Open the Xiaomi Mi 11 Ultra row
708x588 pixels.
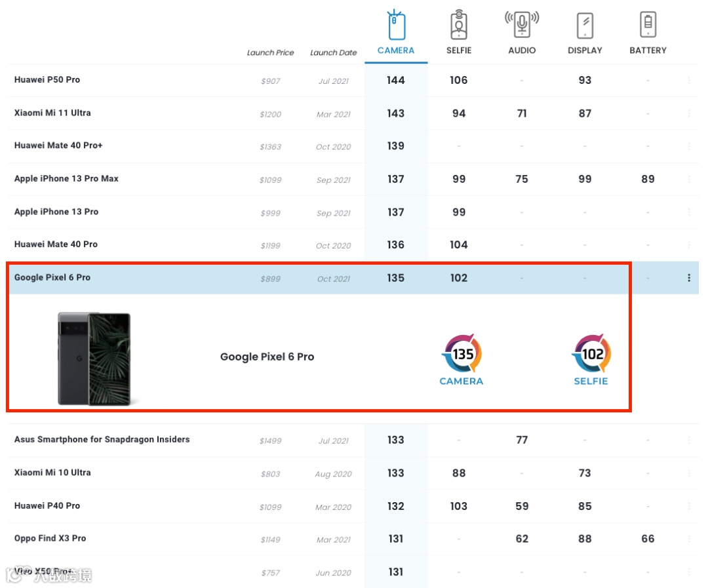click(x=353, y=113)
